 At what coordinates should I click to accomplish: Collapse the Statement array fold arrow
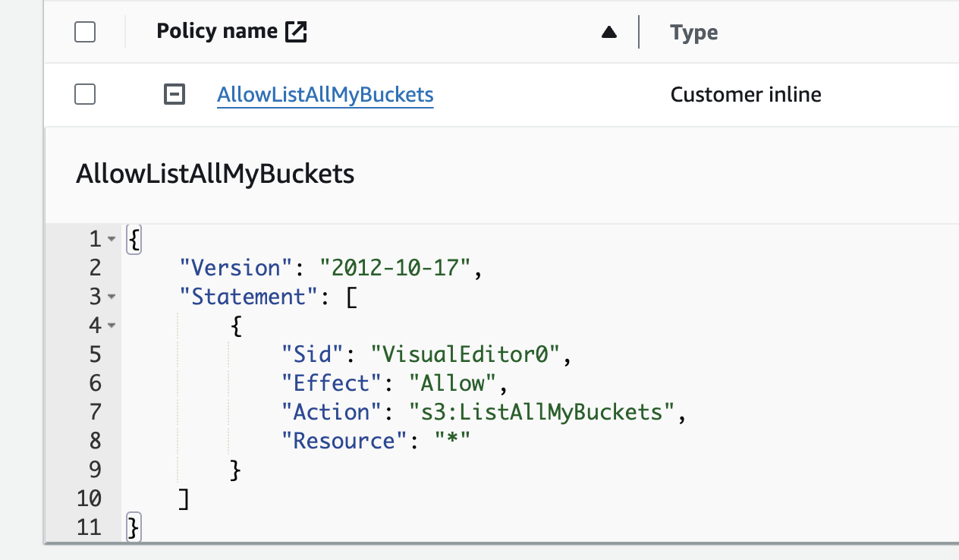pos(112,297)
